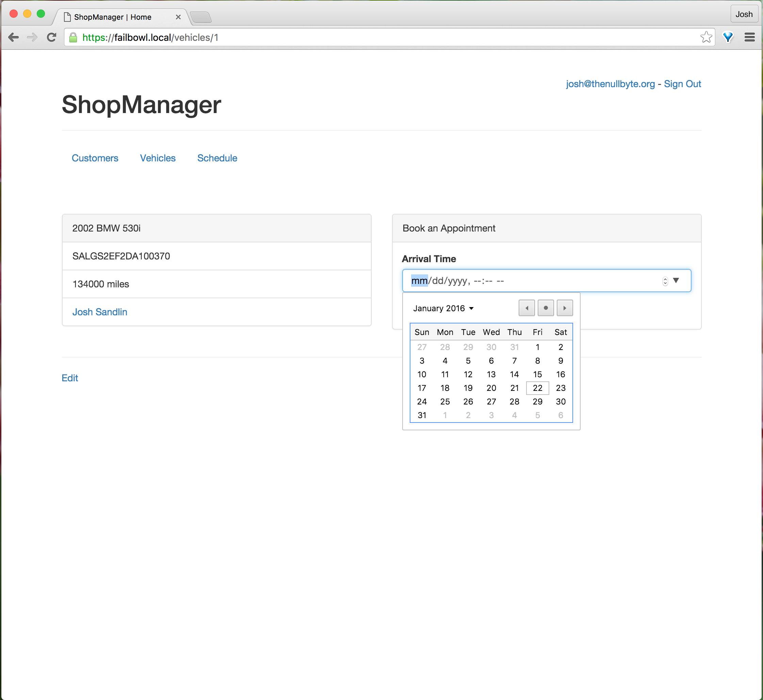
Task: Click the Edit link
Action: (x=70, y=378)
